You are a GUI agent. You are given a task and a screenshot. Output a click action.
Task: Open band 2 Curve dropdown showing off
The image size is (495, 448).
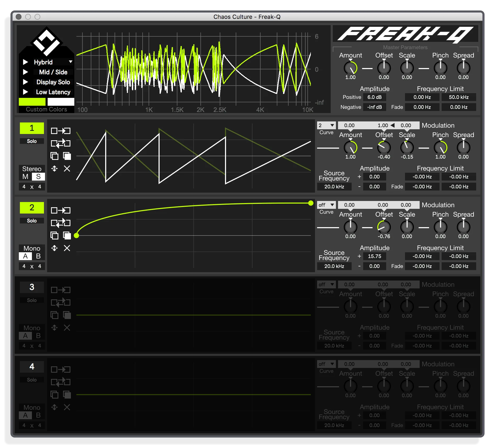tap(326, 205)
